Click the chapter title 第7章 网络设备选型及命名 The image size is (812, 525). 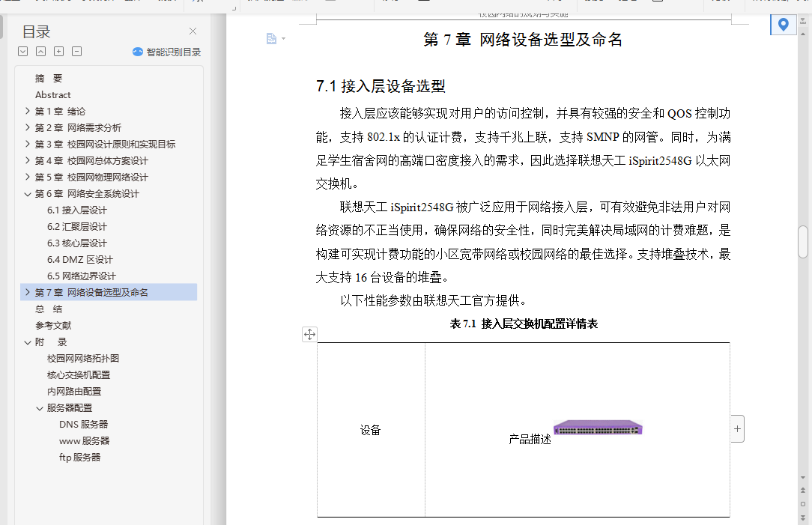pyautogui.click(x=523, y=40)
